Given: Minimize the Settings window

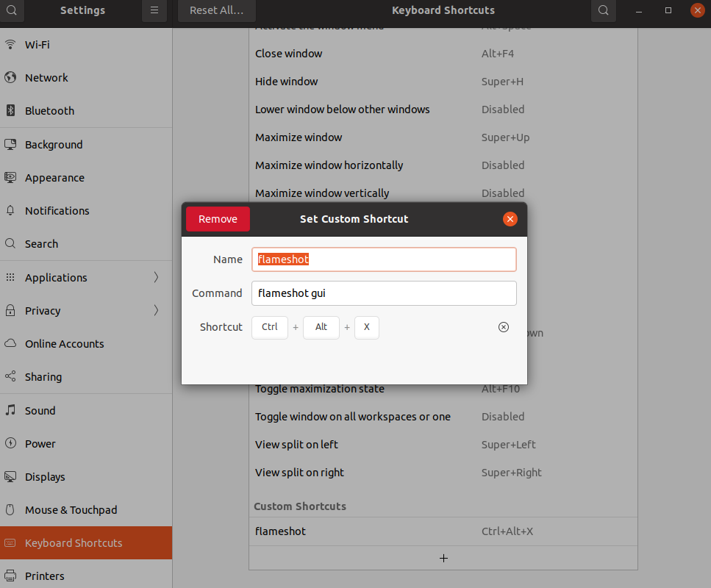Looking at the screenshot, I should (x=639, y=10).
